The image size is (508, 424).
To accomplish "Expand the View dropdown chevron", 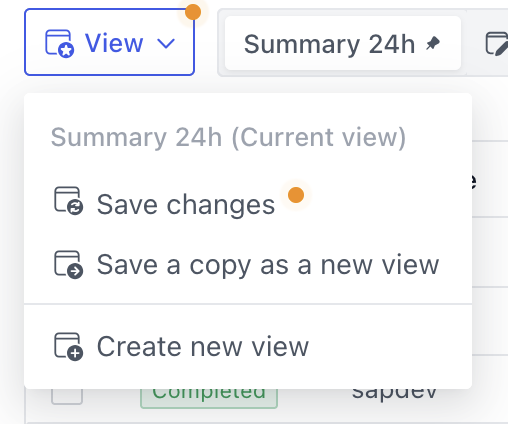I will (166, 44).
